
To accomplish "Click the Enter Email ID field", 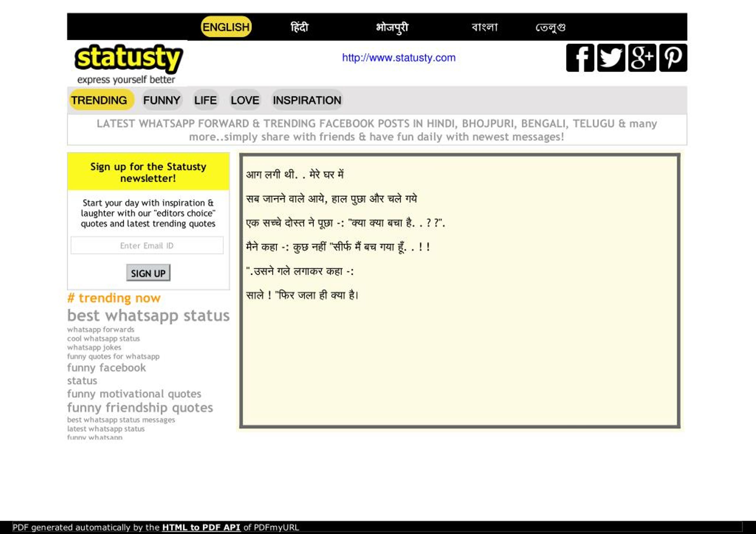I will coord(147,245).
